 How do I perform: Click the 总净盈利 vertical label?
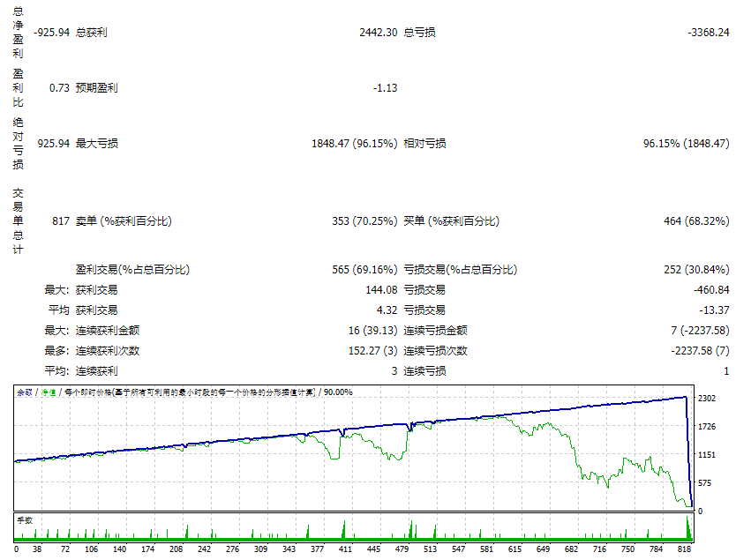18,32
